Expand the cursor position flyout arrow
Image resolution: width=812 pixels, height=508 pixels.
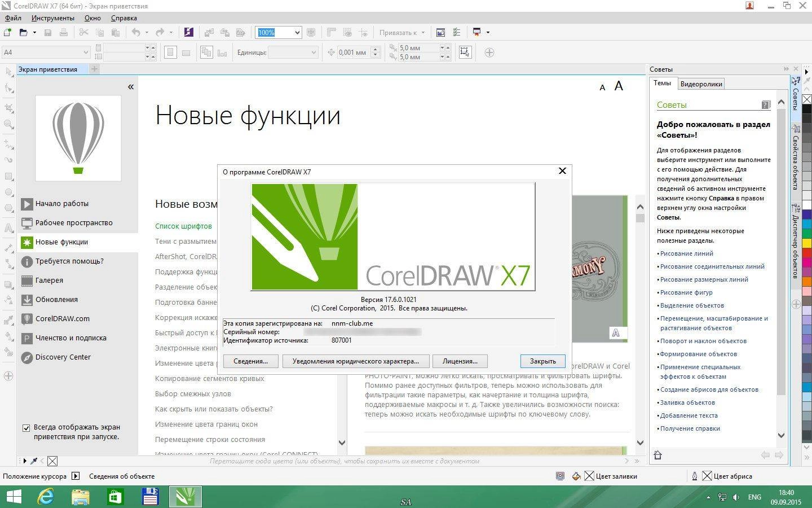pos(76,476)
